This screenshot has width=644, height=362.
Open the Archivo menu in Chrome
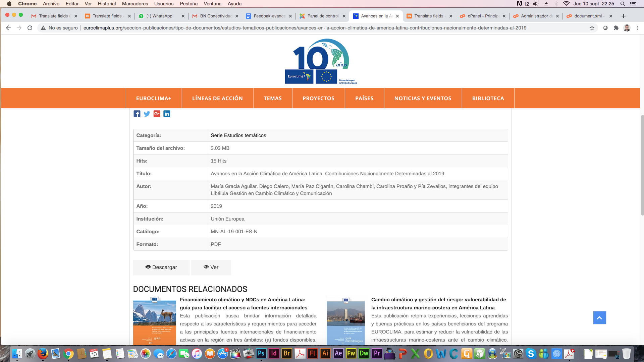pos(51,4)
